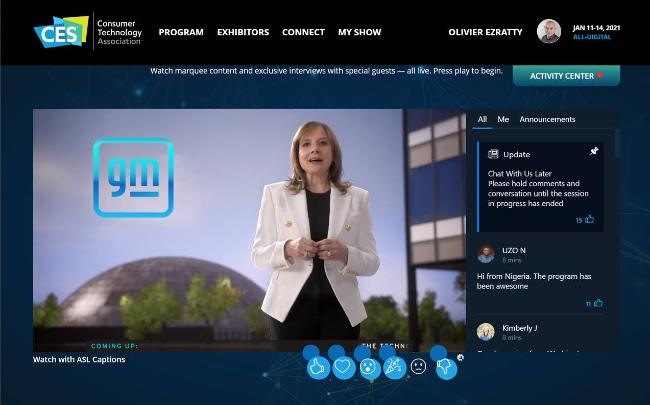Open reaction settings gear
This screenshot has width=650, height=405.
[460, 357]
